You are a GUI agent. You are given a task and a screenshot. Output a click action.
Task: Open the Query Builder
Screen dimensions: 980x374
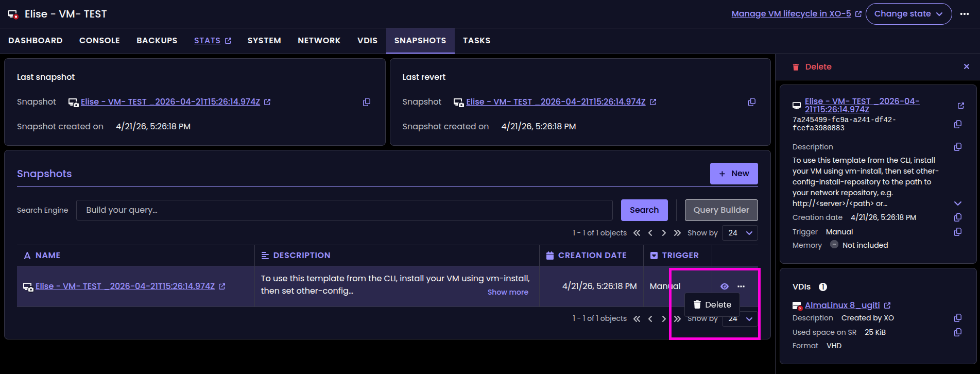(721, 210)
